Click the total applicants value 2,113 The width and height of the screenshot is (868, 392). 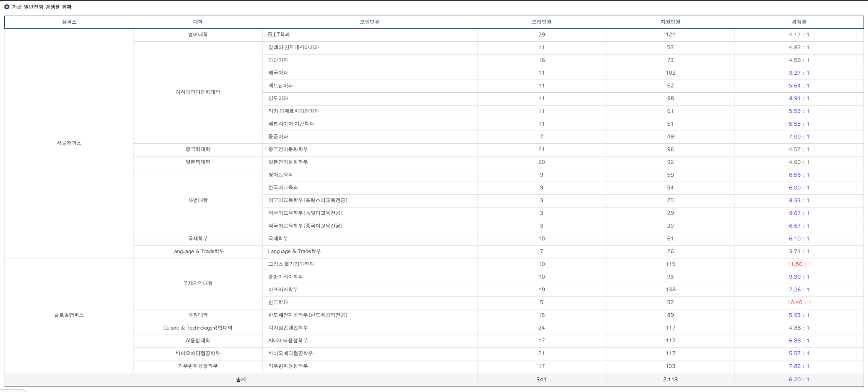[x=670, y=380]
